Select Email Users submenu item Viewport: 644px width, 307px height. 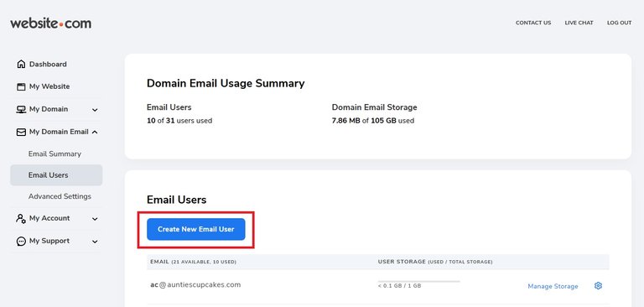pyautogui.click(x=56, y=175)
